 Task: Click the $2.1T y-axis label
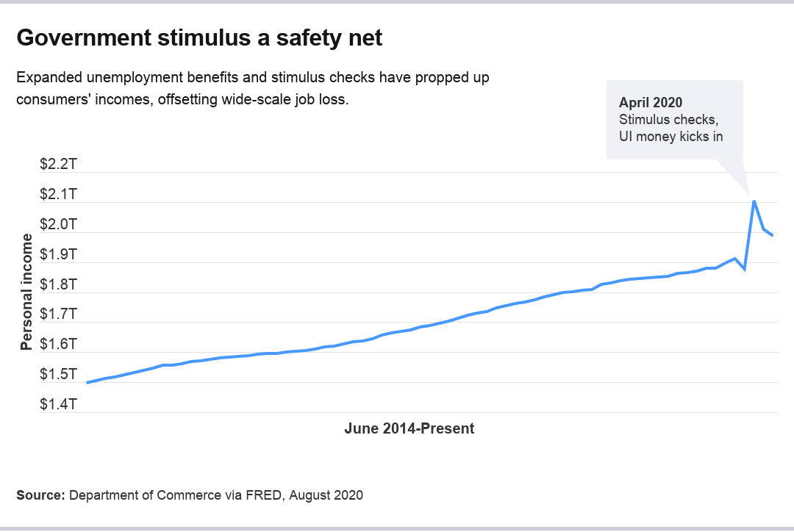58,195
